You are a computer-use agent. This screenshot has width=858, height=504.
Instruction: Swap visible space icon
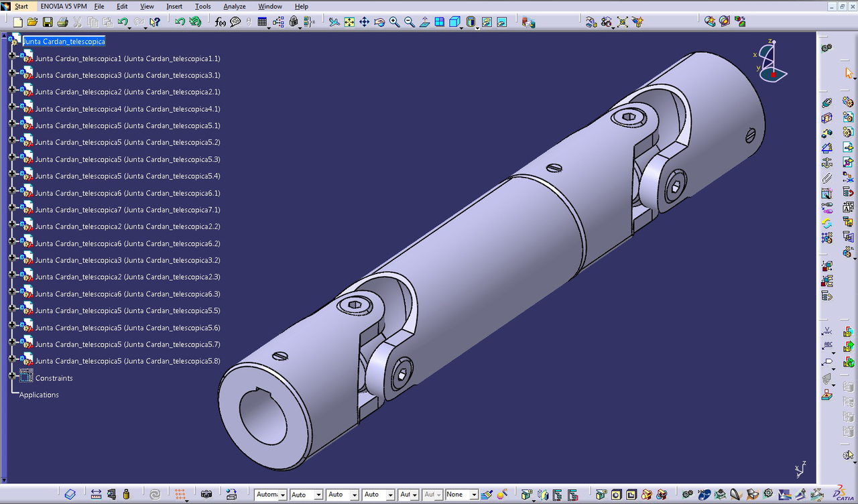503,22
